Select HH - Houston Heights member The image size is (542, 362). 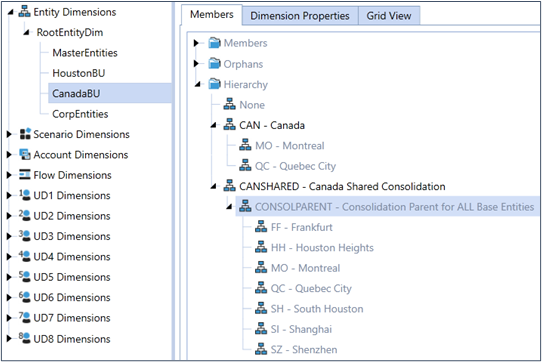coord(322,248)
